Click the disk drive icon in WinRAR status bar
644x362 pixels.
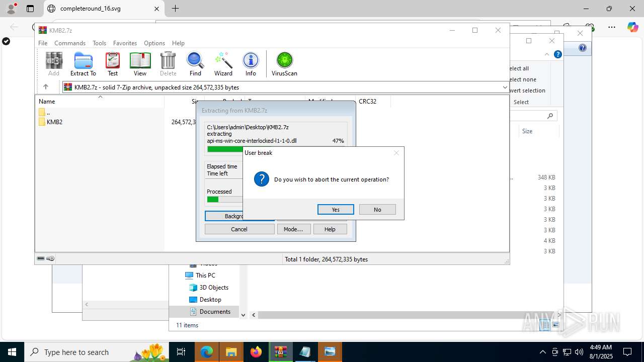point(41,258)
